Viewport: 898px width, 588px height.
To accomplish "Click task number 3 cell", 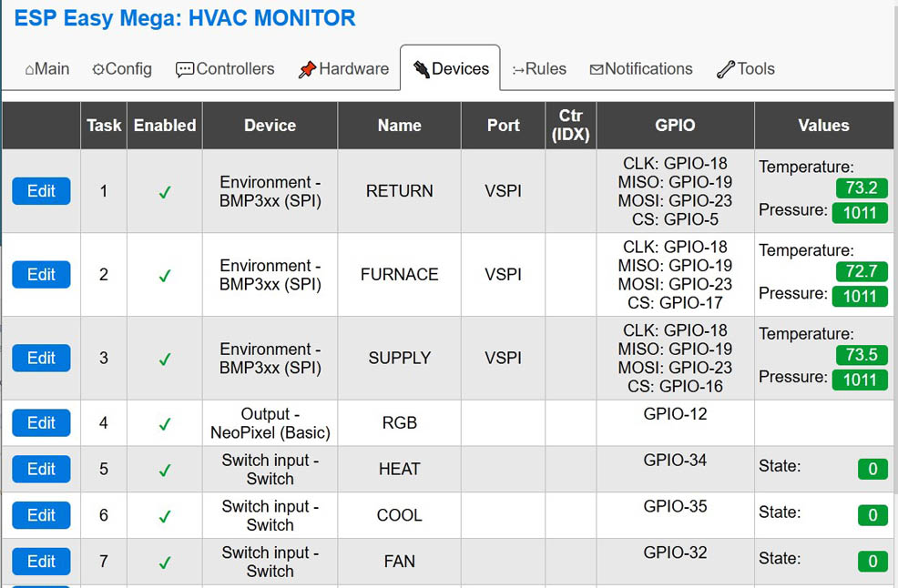I will tap(104, 359).
